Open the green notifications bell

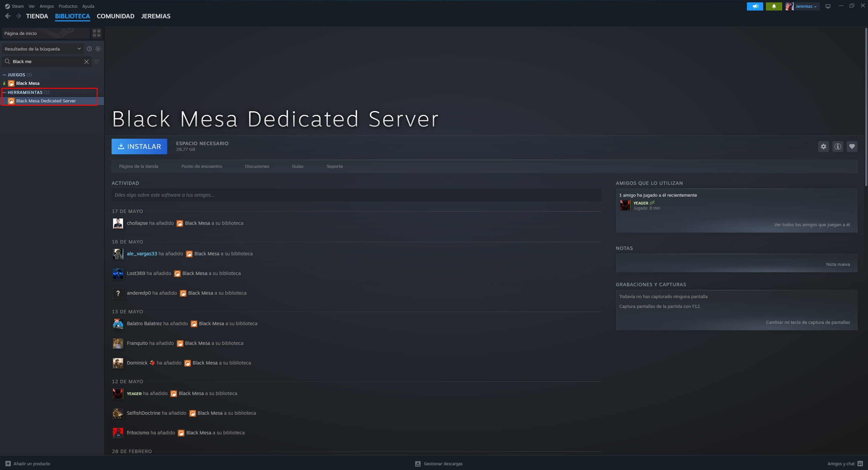pos(774,6)
